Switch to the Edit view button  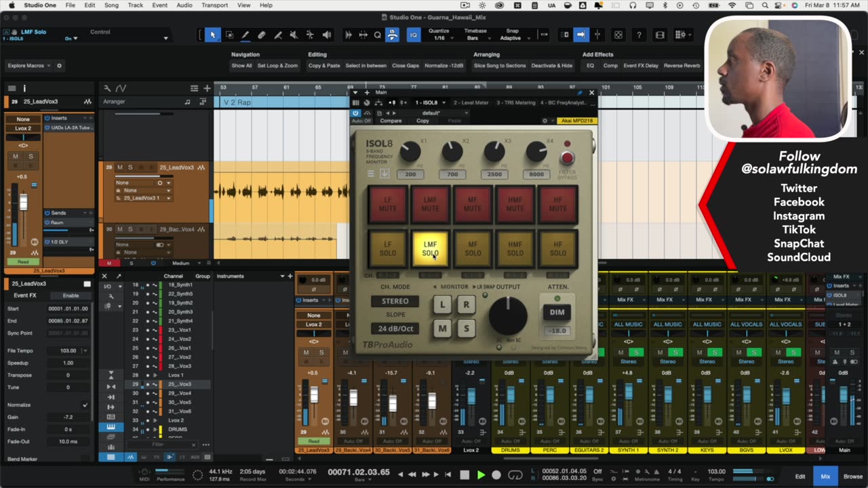coord(800,476)
